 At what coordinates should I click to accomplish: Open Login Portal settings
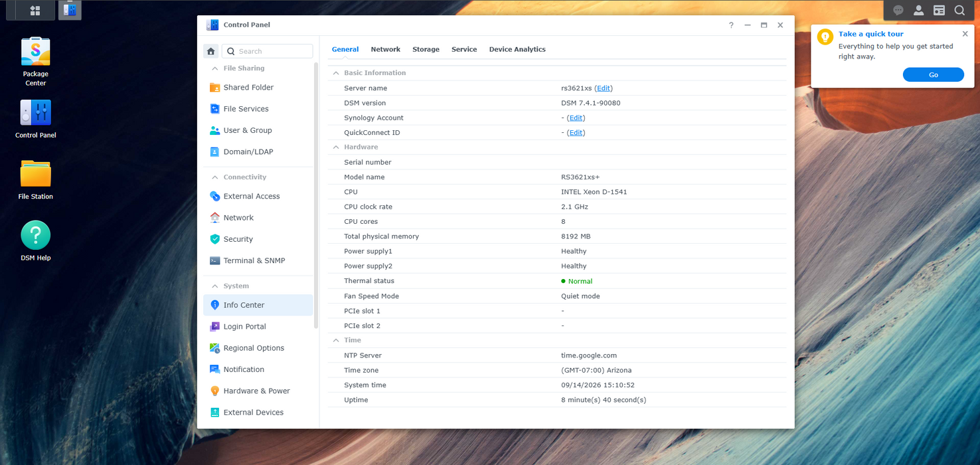258,327
